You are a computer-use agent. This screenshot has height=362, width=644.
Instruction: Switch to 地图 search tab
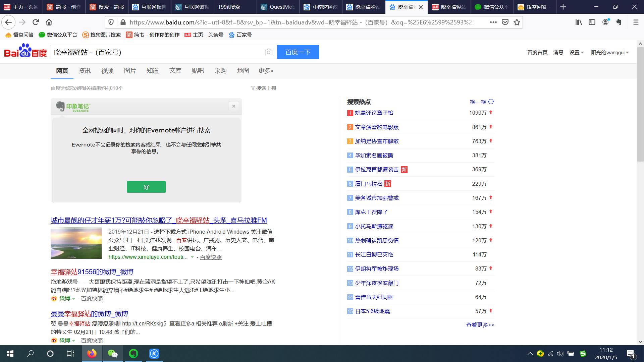(x=243, y=71)
